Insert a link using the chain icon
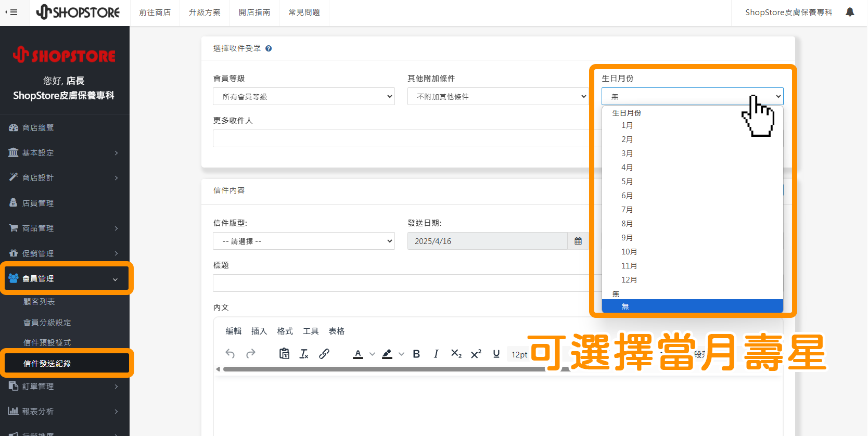Screen dimensions: 868x436 (x=324, y=354)
